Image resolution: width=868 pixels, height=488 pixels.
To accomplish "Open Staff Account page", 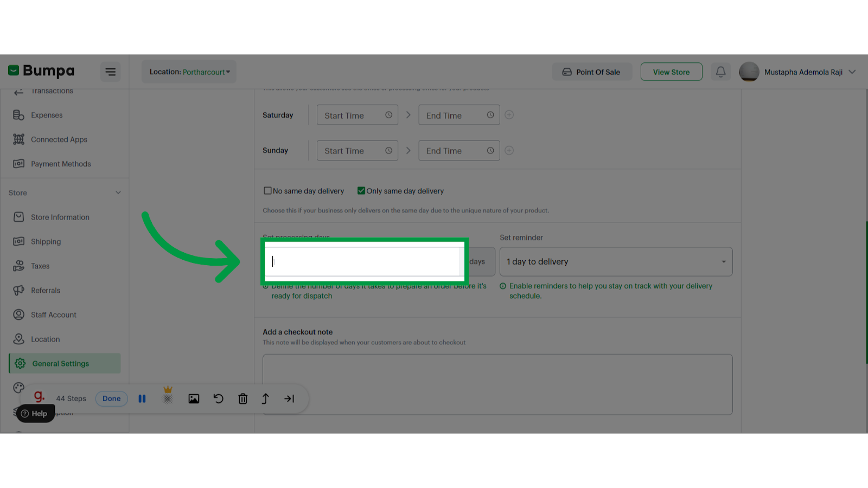I will pyautogui.click(x=54, y=314).
